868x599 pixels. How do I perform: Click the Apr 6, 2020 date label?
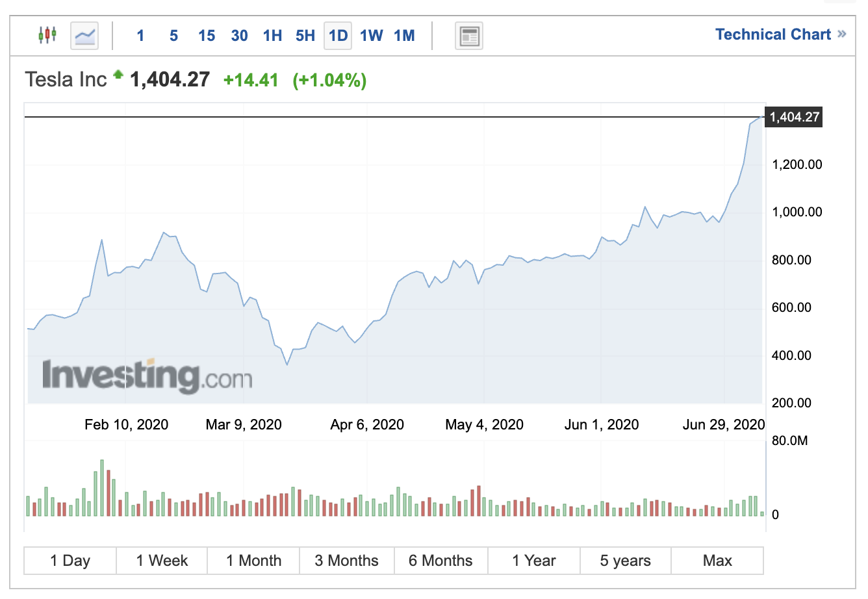coord(367,425)
